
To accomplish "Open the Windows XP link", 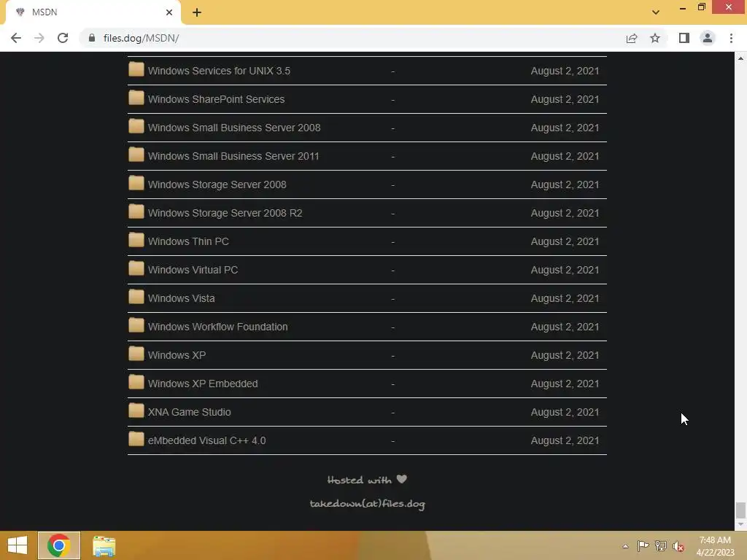I will click(177, 355).
